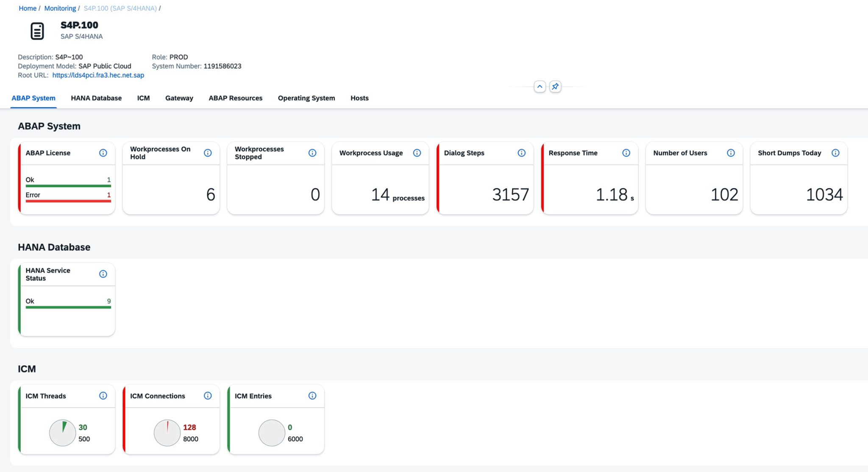The width and height of the screenshot is (868, 472).
Task: Open ICM Connections info icon
Action: (208, 396)
